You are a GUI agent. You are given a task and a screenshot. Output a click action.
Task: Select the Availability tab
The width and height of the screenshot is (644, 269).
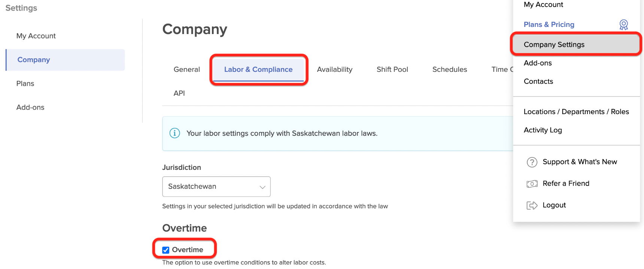coord(334,70)
